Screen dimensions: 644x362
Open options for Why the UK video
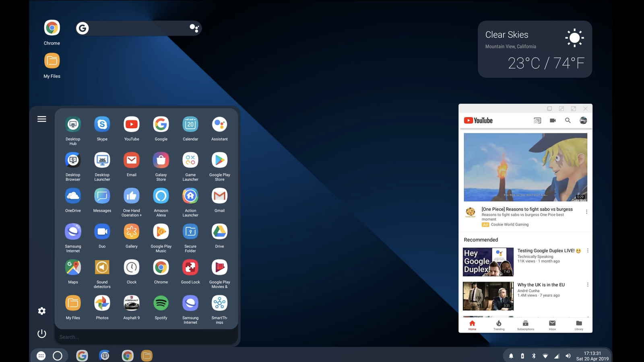588,285
